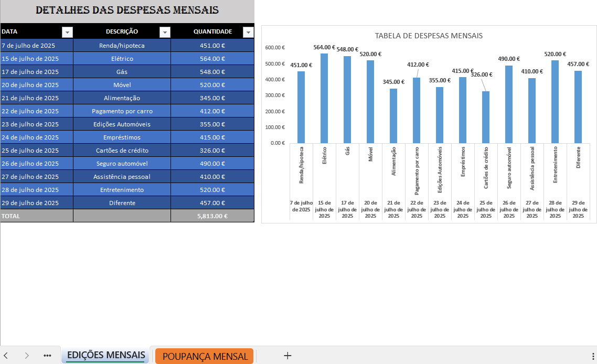
Task: Expand the DATA header filter dropdown
Action: pyautogui.click(x=67, y=32)
